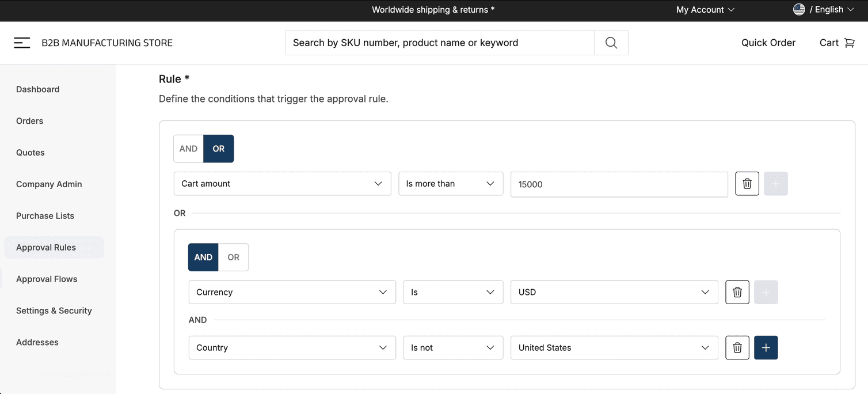Click the globe language icon
The width and height of the screenshot is (868, 394).
799,9
